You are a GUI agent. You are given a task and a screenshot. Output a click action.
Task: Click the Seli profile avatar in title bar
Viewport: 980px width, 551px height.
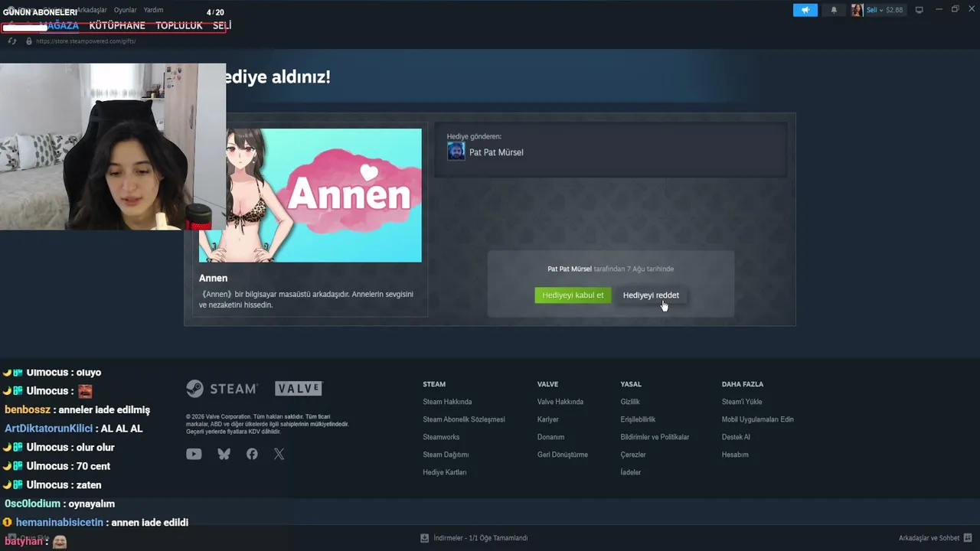pos(857,10)
